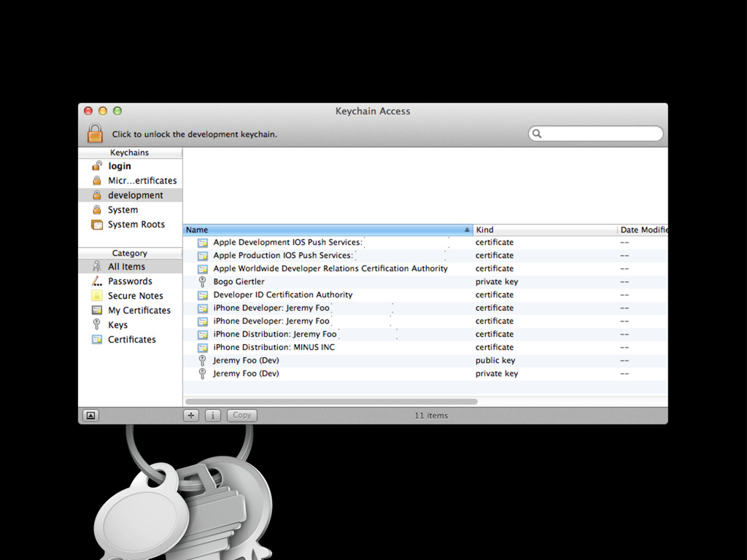Click the search field in Keychain Access
Screen dimensions: 747x560
click(x=595, y=133)
